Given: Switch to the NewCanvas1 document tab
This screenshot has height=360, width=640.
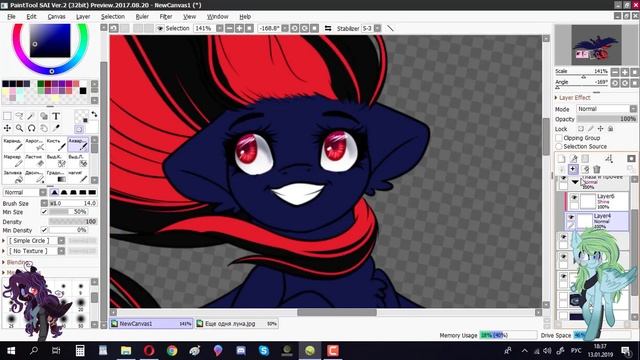Looking at the screenshot, I should point(151,323).
